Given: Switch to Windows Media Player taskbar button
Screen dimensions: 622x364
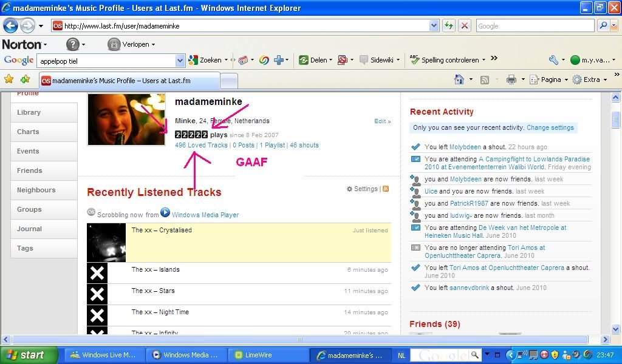Looking at the screenshot, I should click(x=186, y=356).
